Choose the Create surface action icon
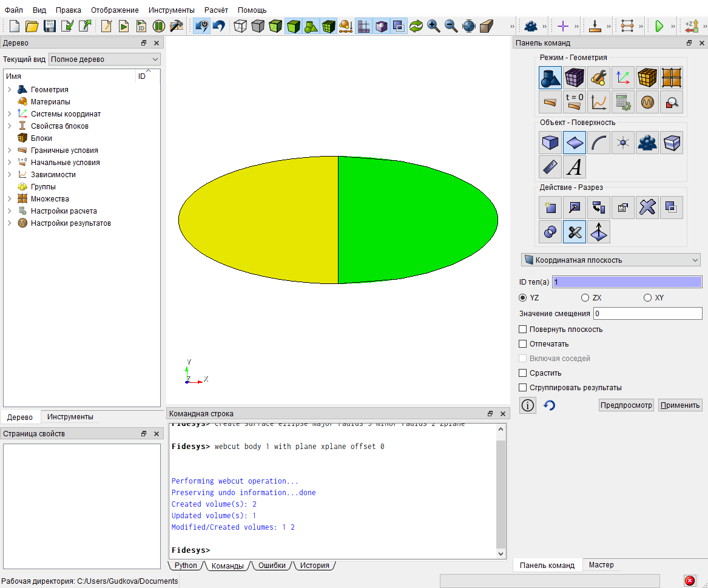This screenshot has height=588, width=708. click(x=550, y=208)
